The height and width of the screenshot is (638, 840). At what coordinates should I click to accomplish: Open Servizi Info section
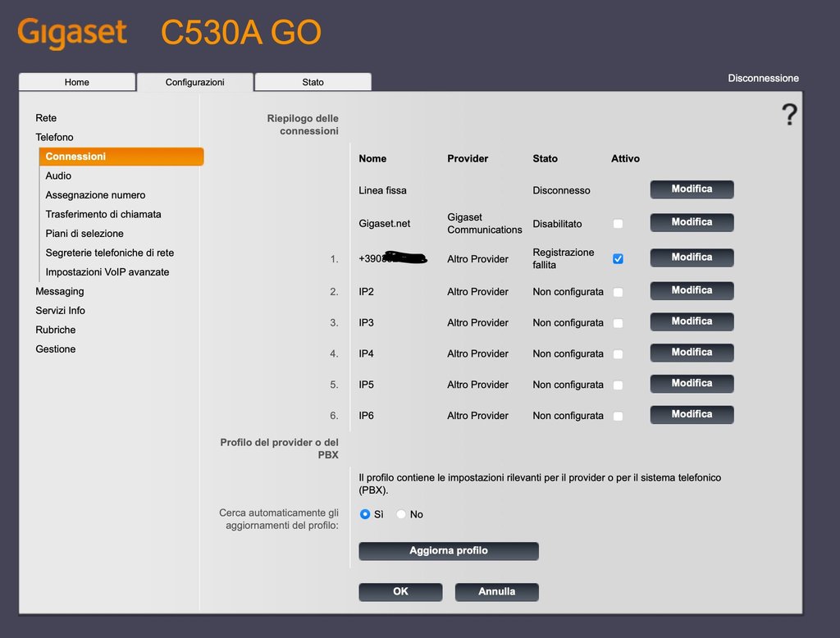[61, 311]
